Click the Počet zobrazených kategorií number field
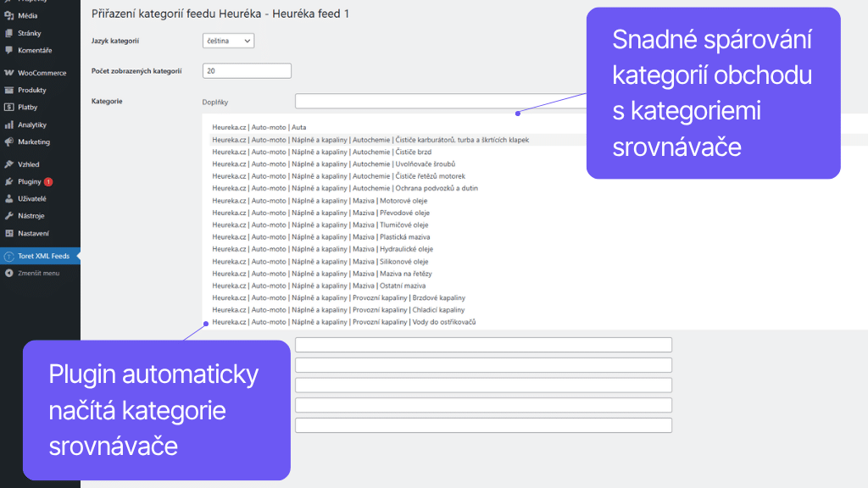The image size is (868, 488). click(247, 71)
